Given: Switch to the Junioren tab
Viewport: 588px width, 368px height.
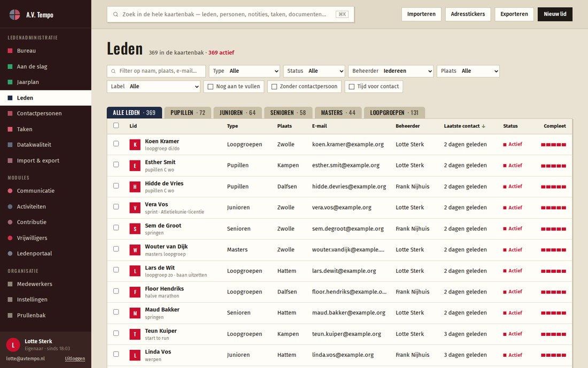Looking at the screenshot, I should [x=237, y=112].
